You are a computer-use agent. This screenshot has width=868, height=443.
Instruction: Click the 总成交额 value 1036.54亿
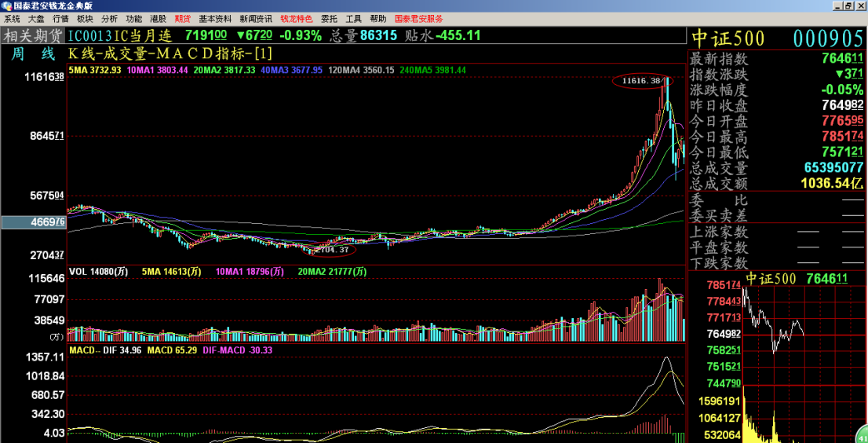coord(832,183)
